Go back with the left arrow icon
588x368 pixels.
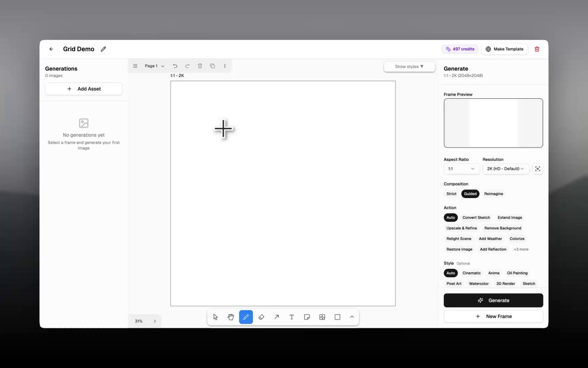(51, 49)
